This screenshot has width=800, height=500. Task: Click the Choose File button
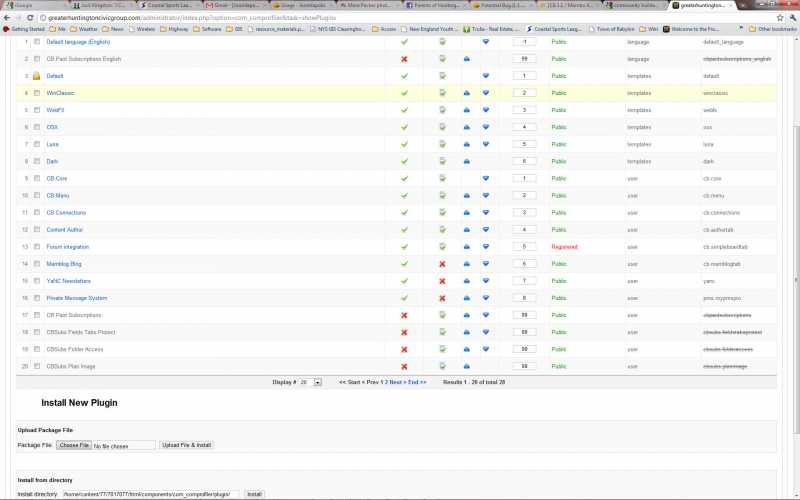(x=74, y=445)
